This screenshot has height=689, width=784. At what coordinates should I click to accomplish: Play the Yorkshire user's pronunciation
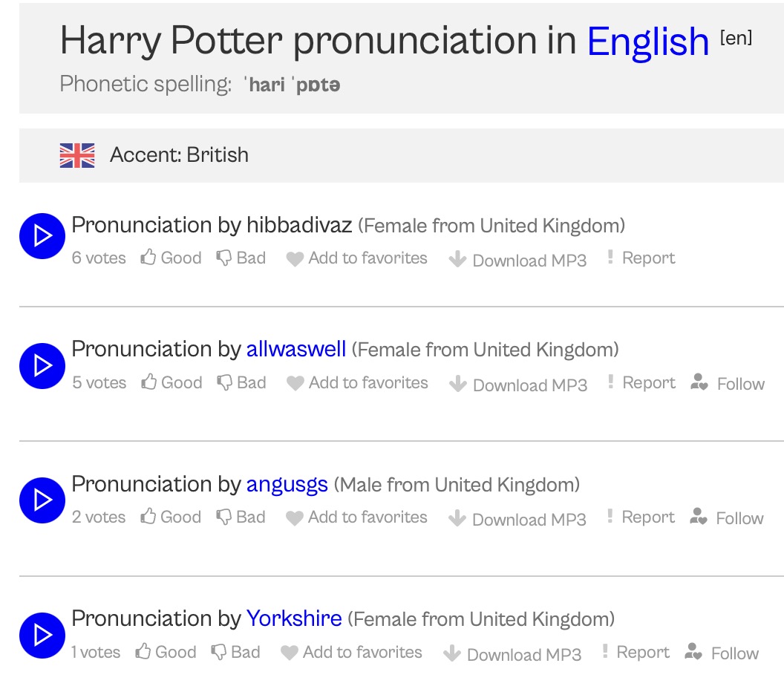click(x=42, y=635)
